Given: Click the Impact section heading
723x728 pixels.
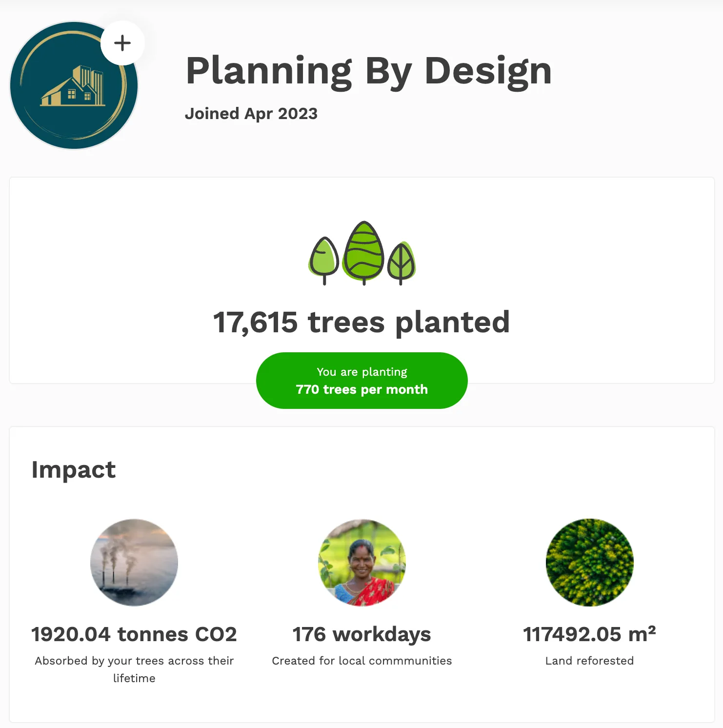Looking at the screenshot, I should [74, 469].
